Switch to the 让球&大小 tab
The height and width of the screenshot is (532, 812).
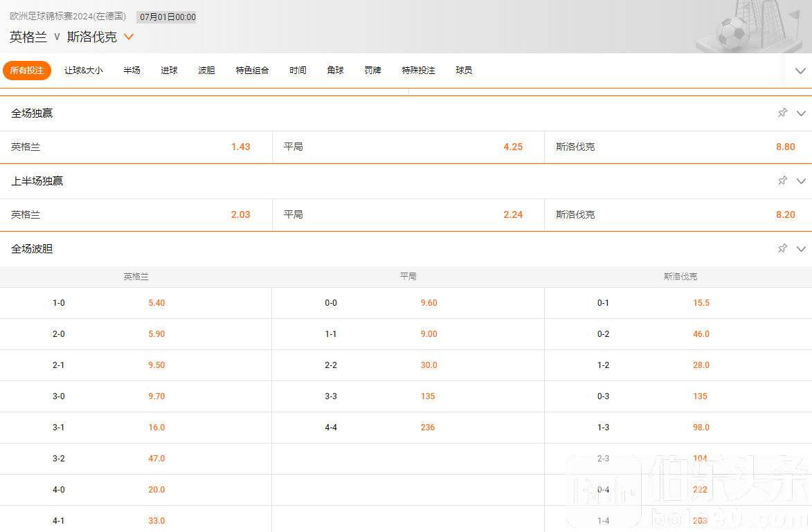click(83, 71)
